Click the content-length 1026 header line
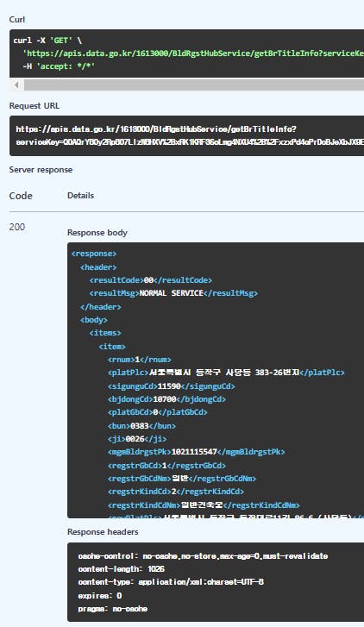 (122, 569)
